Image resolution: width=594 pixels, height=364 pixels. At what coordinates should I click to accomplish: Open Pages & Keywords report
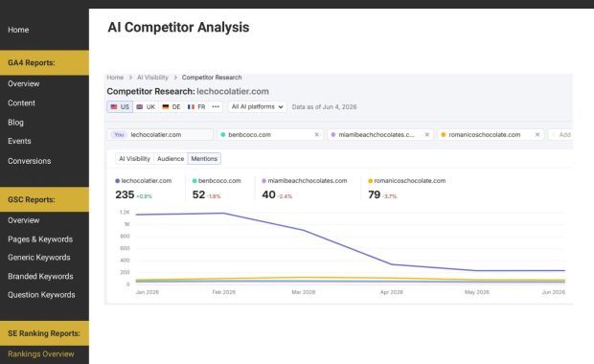[40, 239]
